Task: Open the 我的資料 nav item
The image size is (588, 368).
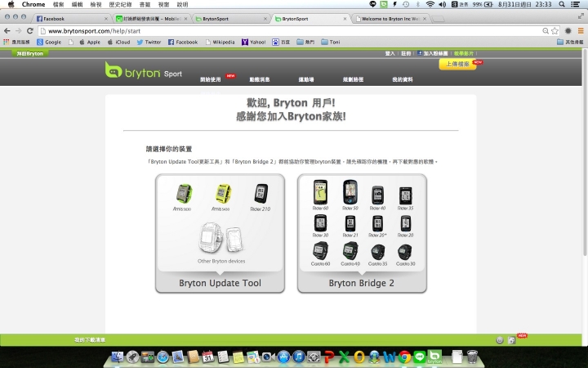Action: click(x=403, y=79)
